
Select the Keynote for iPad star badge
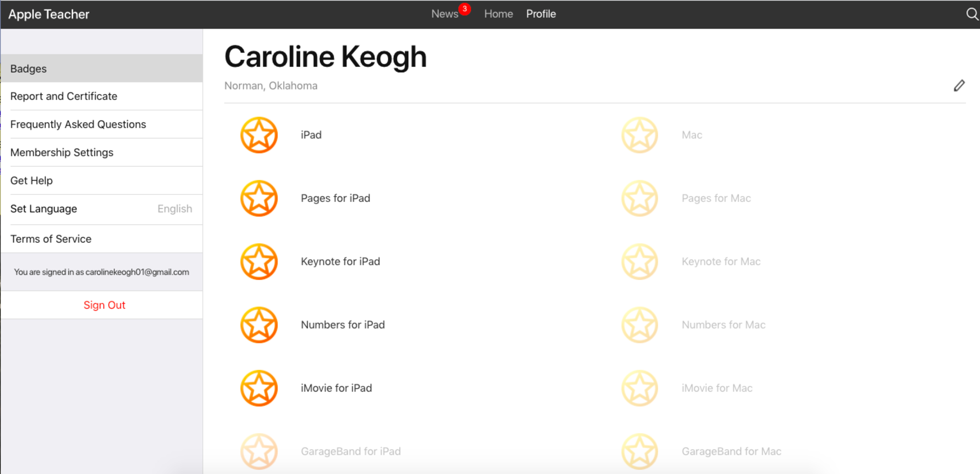coord(259,261)
